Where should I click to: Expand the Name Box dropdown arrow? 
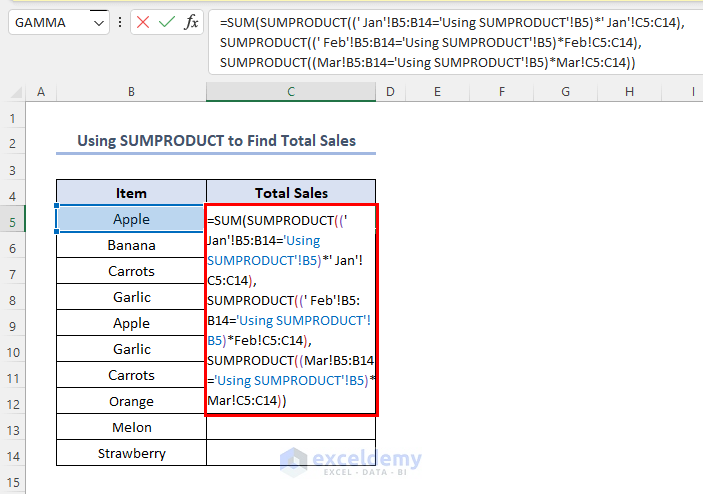[x=98, y=22]
